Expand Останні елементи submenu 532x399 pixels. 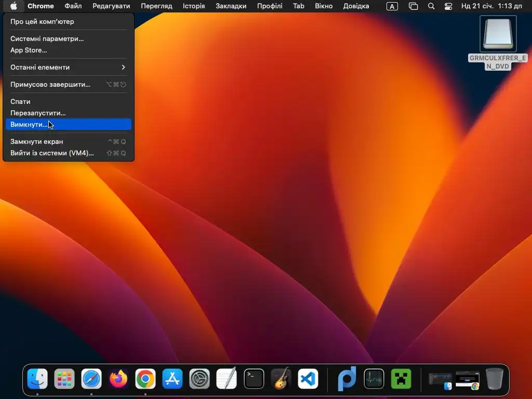click(x=68, y=67)
